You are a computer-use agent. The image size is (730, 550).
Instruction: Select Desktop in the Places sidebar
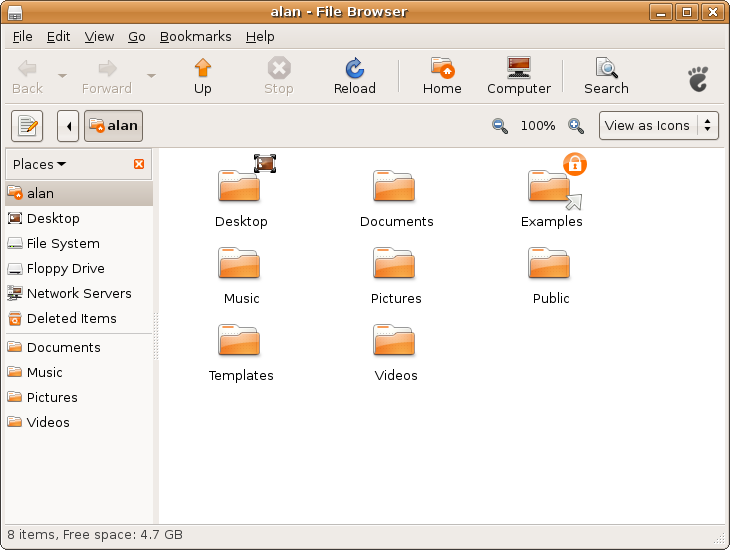pos(79,218)
